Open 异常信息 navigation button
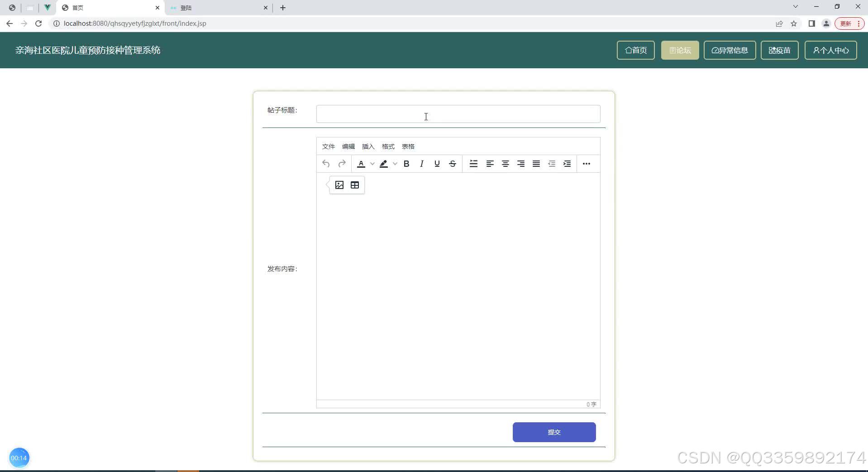 pos(730,50)
